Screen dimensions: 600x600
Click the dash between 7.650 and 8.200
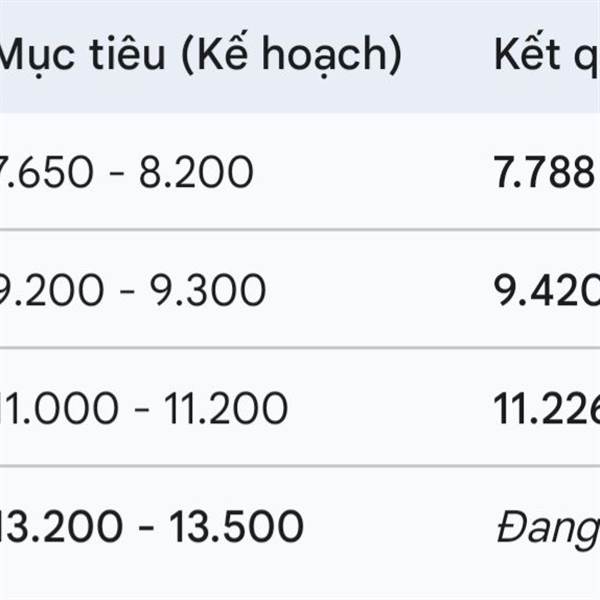pos(119,174)
